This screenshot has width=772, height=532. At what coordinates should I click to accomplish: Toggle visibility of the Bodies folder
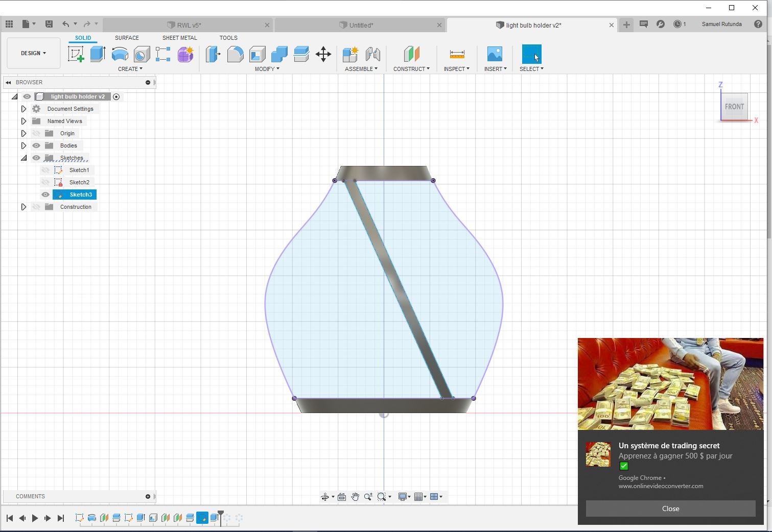coord(36,146)
